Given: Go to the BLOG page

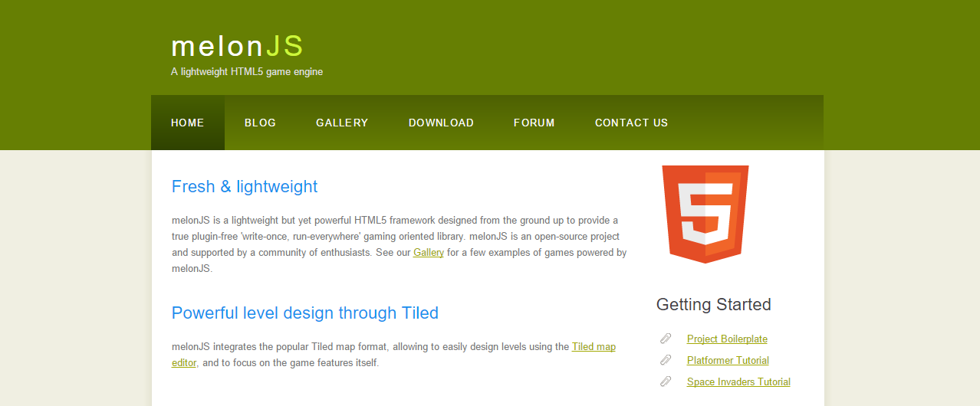Looking at the screenshot, I should pyautogui.click(x=260, y=123).
